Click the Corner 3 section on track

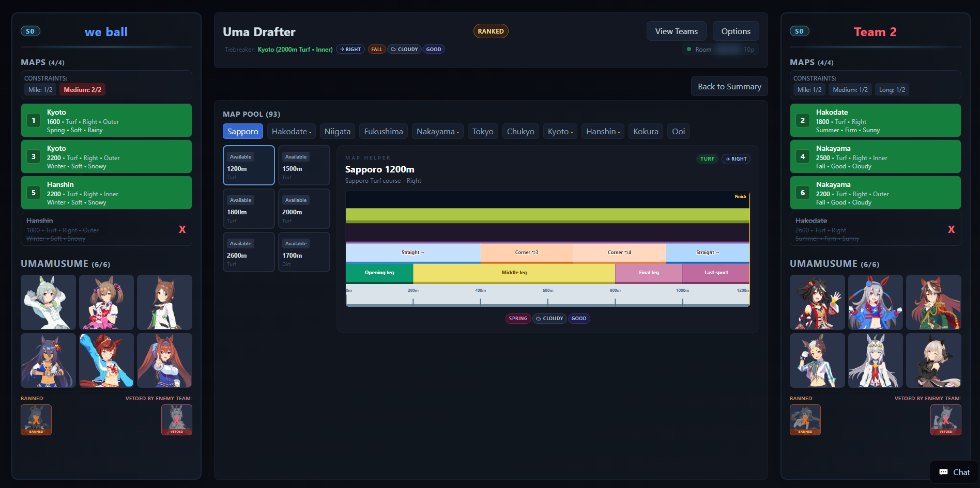[x=527, y=253]
